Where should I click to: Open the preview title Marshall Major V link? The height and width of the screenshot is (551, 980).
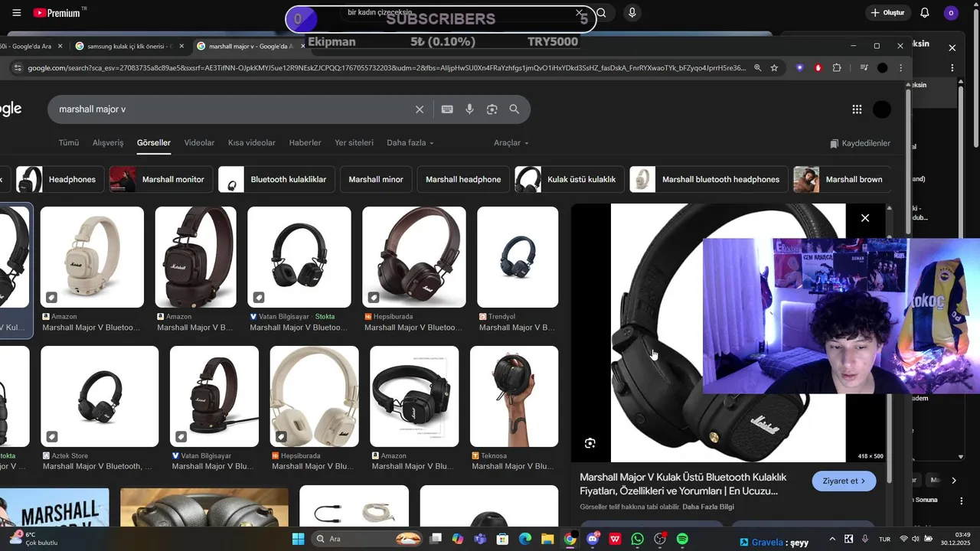pos(683,484)
